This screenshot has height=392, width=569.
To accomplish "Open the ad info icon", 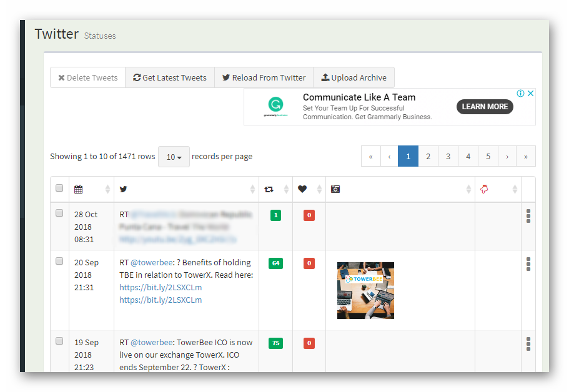I will (520, 93).
